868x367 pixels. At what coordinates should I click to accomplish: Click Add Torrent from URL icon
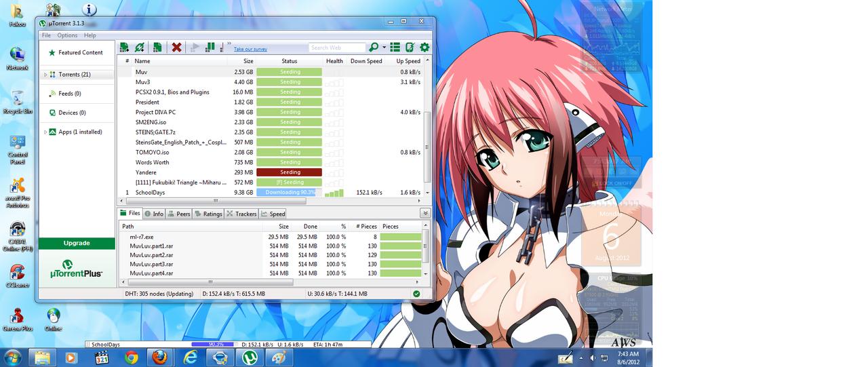pos(140,47)
